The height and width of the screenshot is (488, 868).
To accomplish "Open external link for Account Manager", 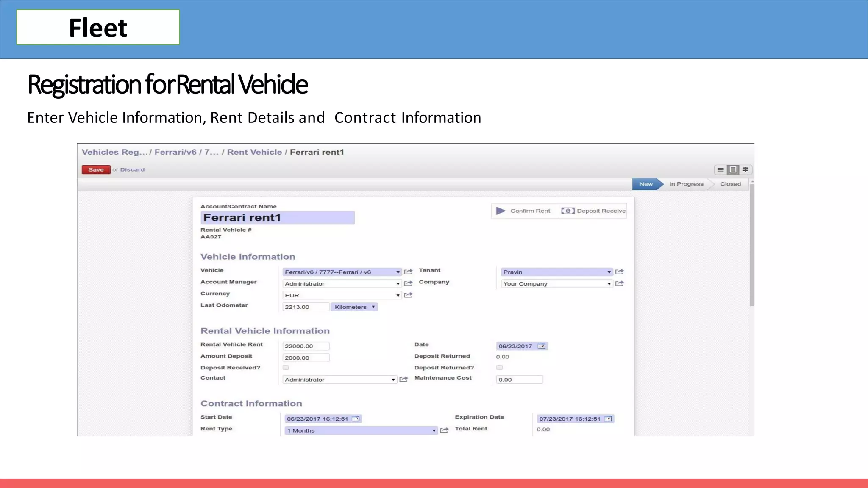I will (x=408, y=283).
